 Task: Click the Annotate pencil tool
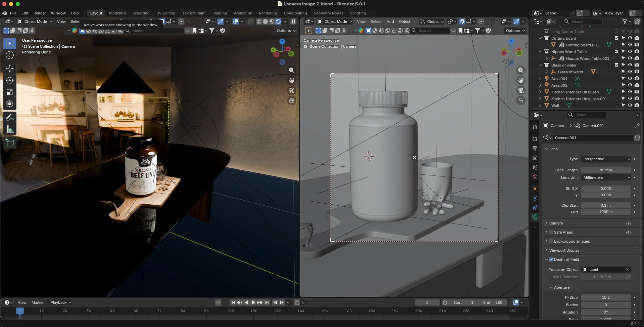[x=10, y=117]
